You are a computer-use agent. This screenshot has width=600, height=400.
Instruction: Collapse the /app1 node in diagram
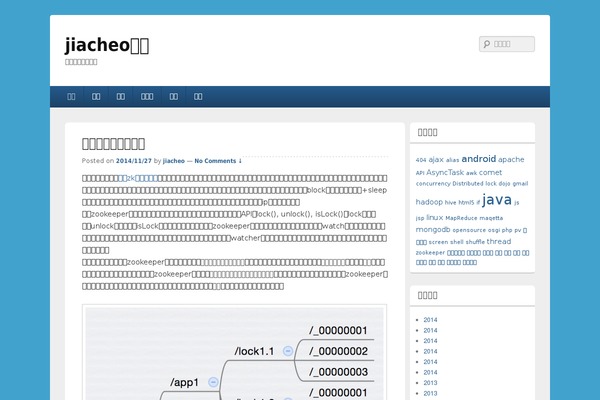click(x=213, y=382)
